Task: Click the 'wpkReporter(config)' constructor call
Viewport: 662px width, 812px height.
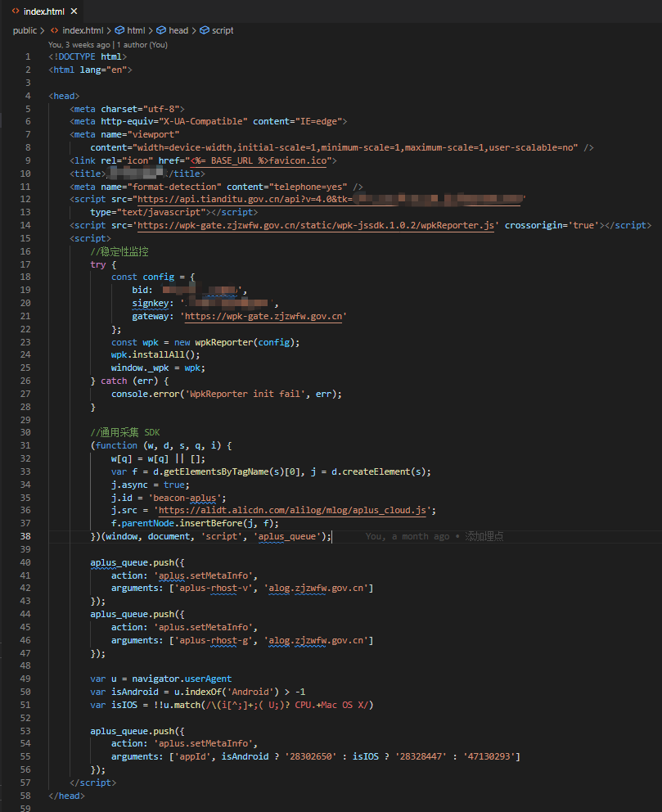Action: pyautogui.click(x=245, y=342)
